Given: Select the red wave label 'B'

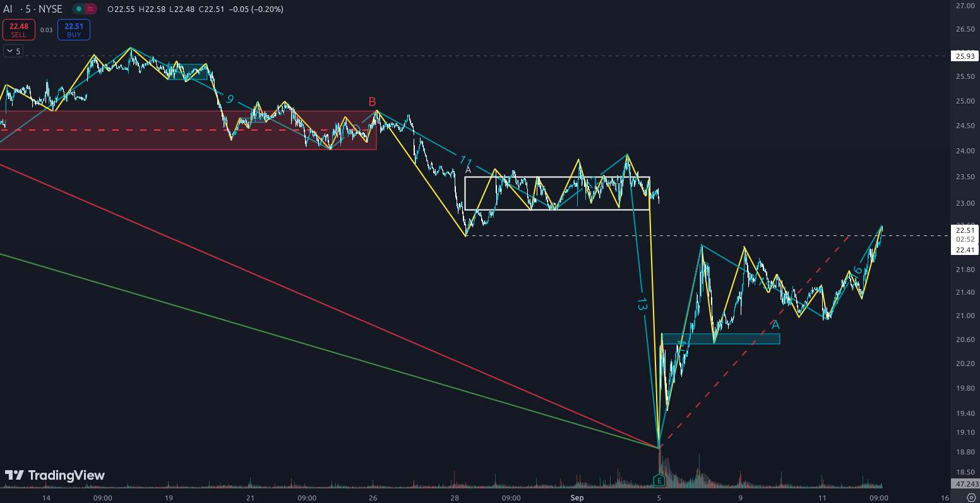Looking at the screenshot, I should 373,102.
